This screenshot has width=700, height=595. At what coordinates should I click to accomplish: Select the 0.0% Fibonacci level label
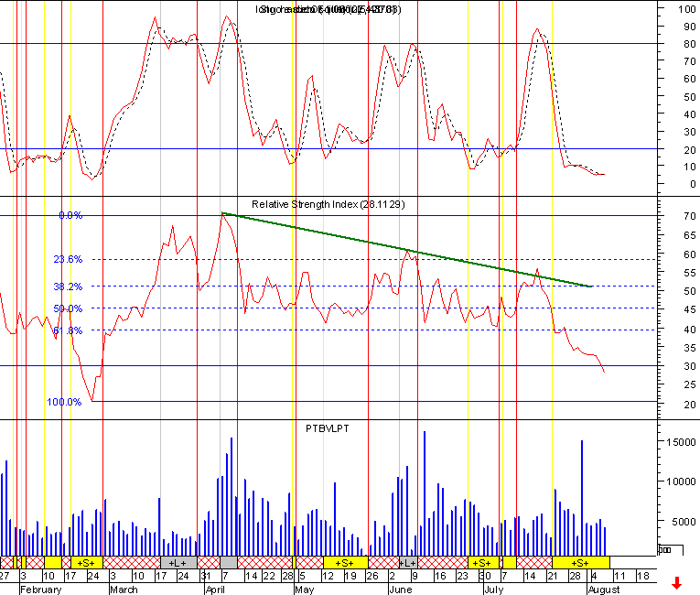coord(70,215)
